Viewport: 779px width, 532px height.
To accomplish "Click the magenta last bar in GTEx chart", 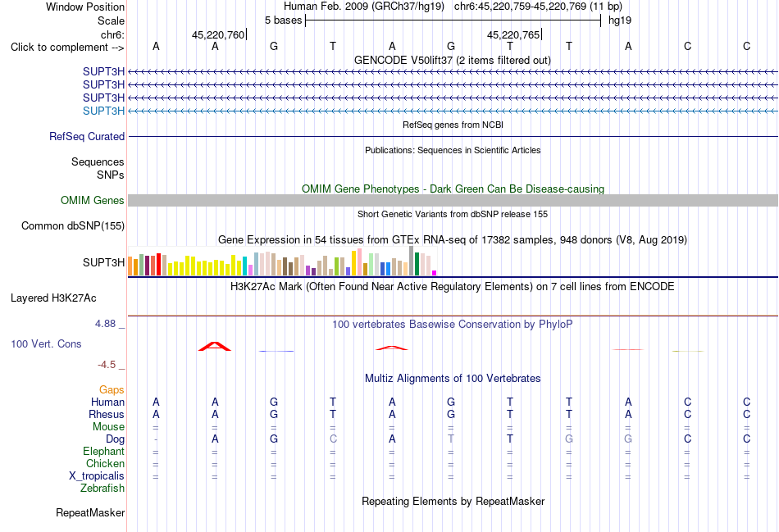I will pyautogui.click(x=435, y=273).
